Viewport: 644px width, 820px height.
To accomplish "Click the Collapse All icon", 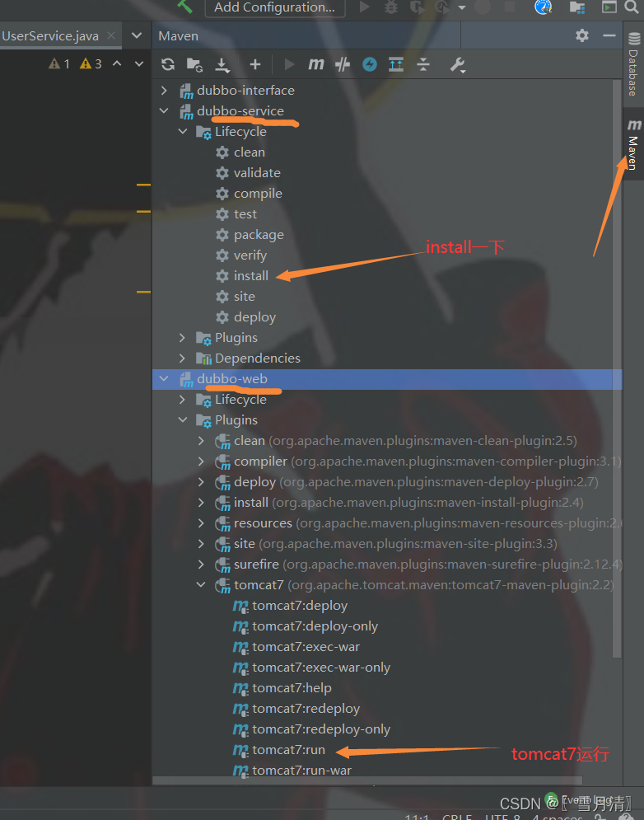I will coord(423,64).
